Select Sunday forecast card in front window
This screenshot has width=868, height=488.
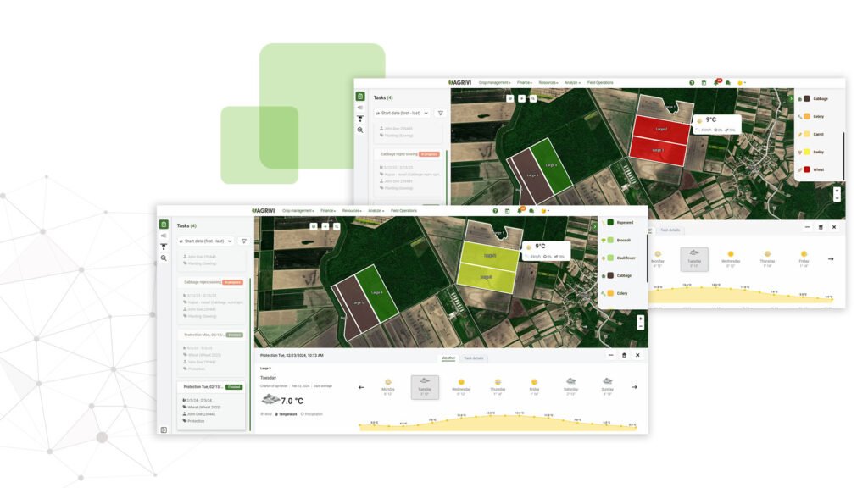click(607, 386)
